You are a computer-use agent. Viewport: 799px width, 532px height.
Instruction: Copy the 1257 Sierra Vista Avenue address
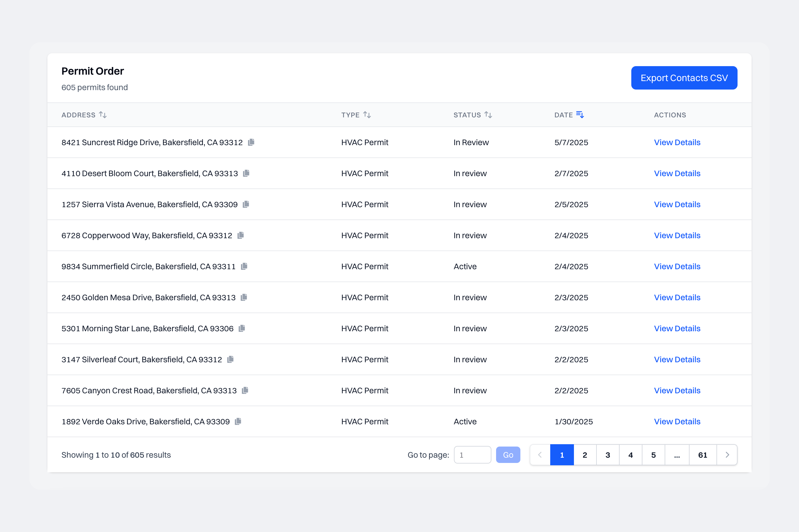click(x=246, y=204)
